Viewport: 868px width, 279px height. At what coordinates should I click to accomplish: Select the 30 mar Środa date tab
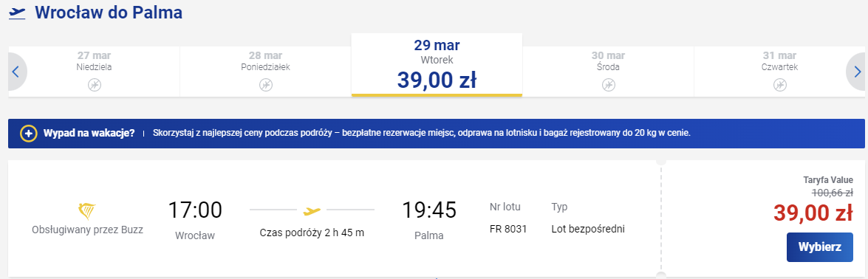click(608, 72)
